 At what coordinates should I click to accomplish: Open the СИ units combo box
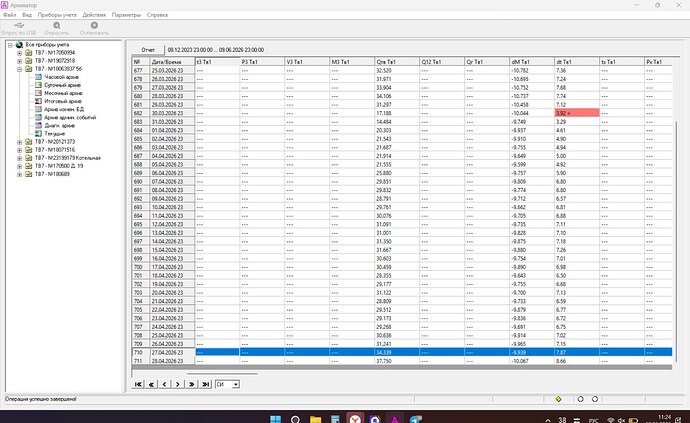click(x=227, y=384)
